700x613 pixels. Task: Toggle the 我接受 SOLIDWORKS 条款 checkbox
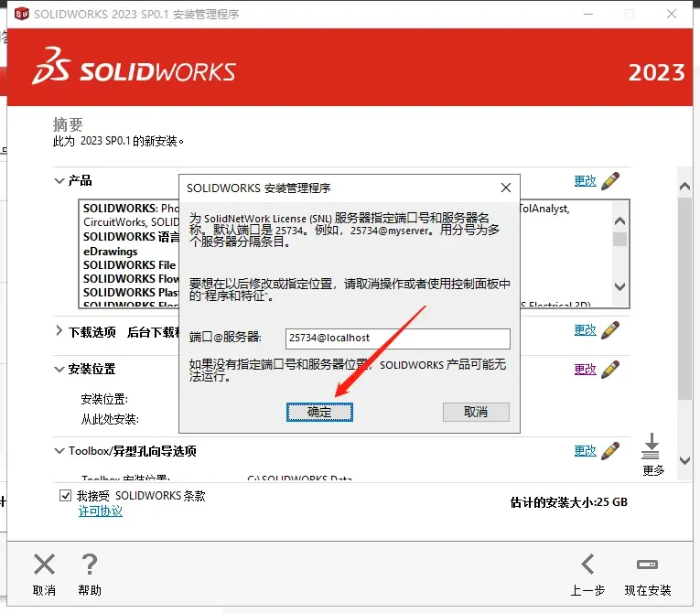tap(65, 495)
